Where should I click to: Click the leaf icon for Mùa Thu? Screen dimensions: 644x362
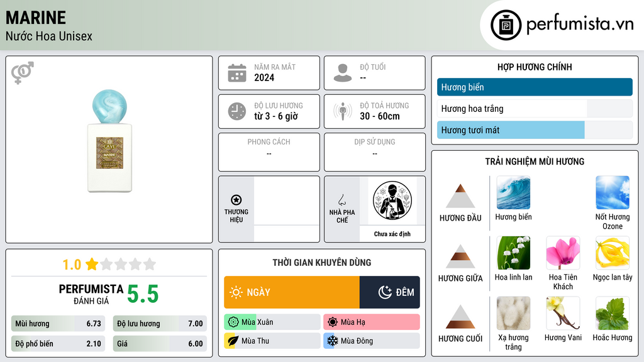tap(233, 341)
